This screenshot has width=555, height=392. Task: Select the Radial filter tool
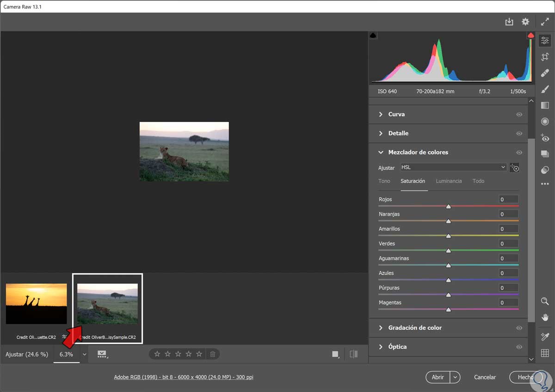[x=545, y=122]
